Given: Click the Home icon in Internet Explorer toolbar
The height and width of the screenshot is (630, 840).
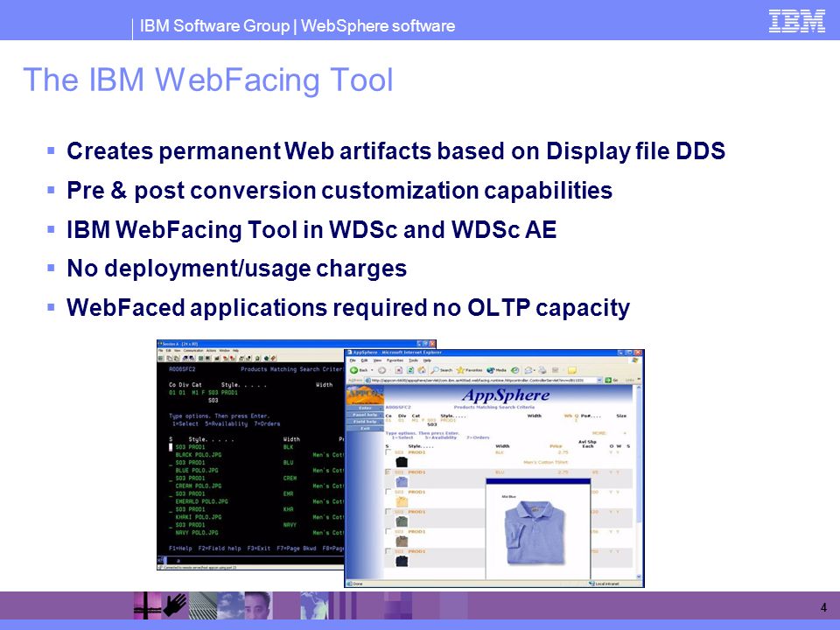Looking at the screenshot, I should tap(422, 370).
